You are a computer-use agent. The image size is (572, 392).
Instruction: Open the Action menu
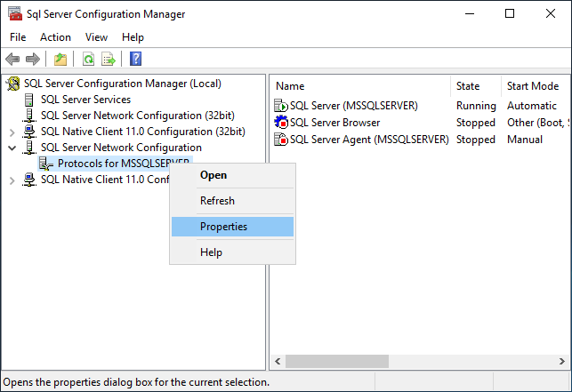[x=55, y=37]
